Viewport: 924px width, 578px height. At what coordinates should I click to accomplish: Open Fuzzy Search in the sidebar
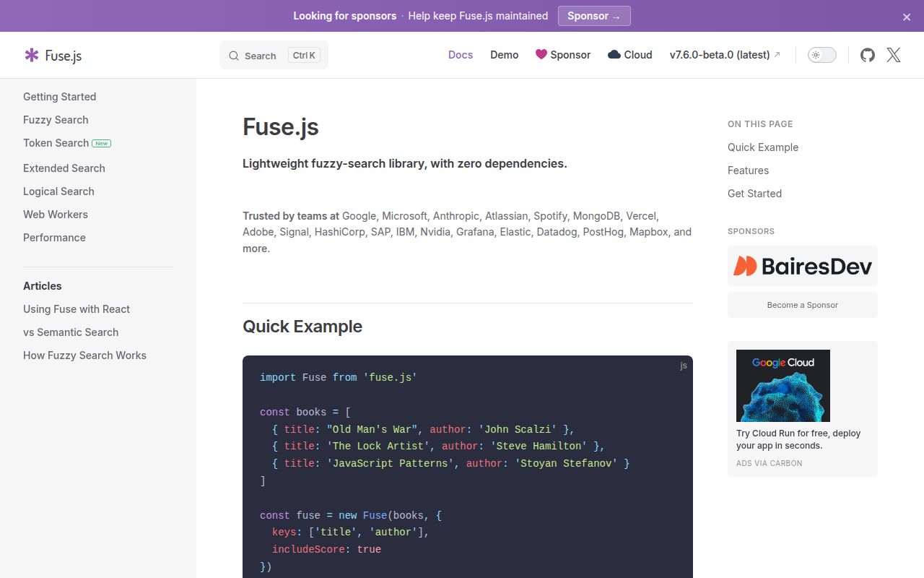pos(56,120)
